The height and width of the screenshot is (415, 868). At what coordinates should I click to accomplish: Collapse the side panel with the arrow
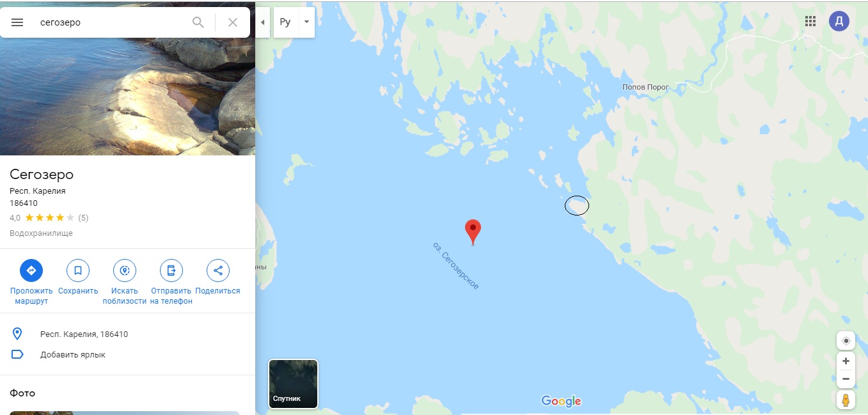(263, 22)
